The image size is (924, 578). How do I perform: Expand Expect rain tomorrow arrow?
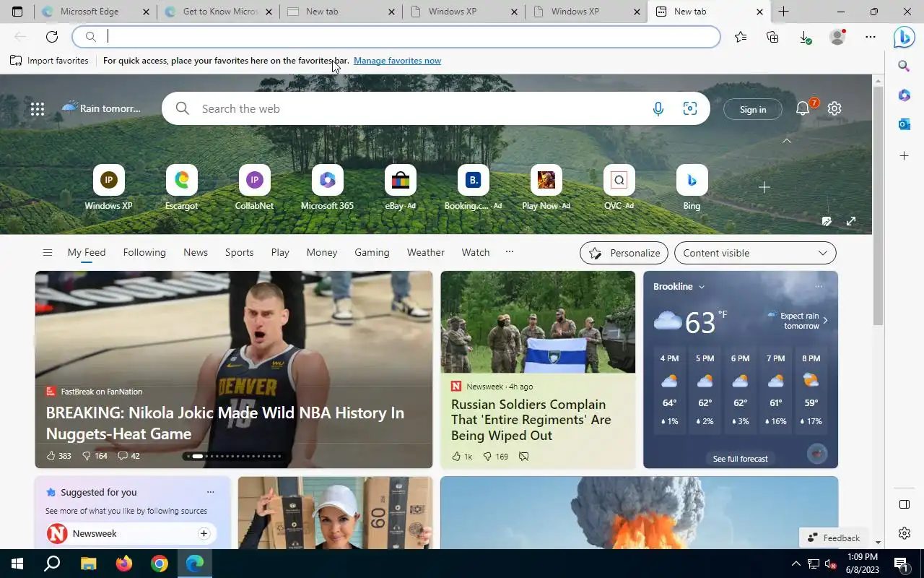826,320
